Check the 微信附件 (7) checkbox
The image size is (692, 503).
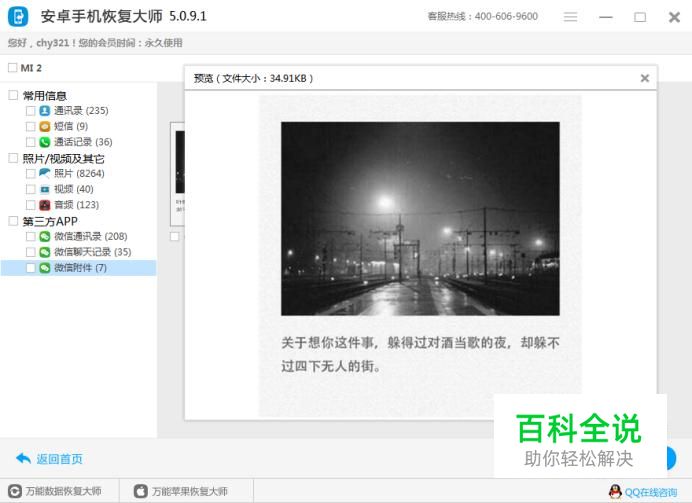(x=30, y=268)
